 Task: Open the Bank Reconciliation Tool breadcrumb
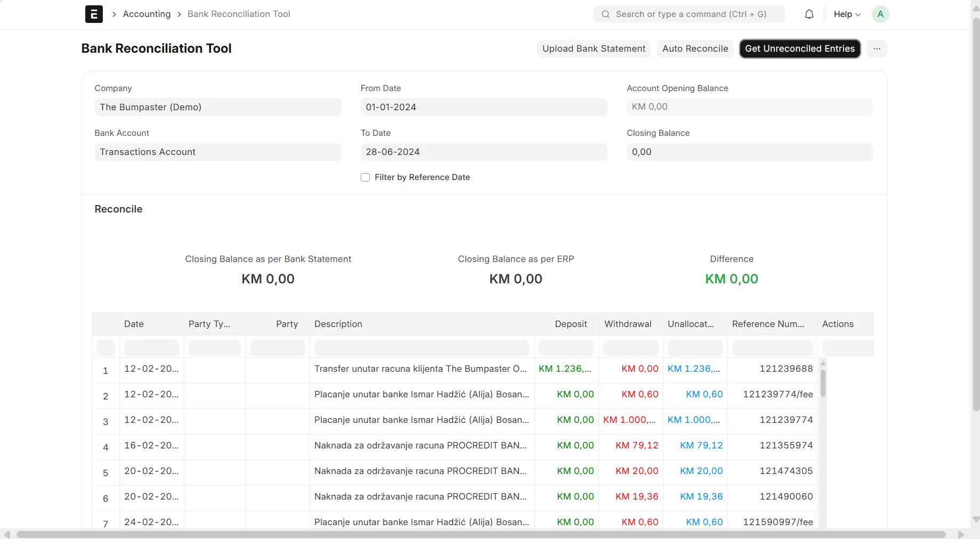239,14
